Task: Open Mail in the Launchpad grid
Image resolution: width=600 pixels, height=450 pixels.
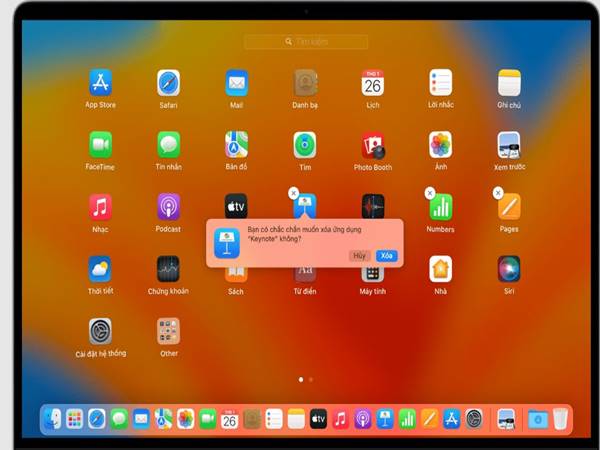Action: click(236, 83)
